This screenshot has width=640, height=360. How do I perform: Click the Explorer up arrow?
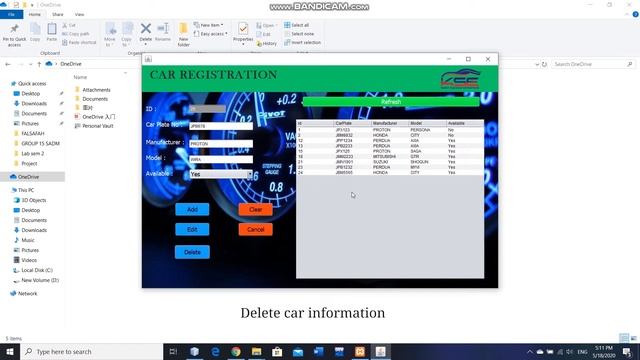point(39,64)
